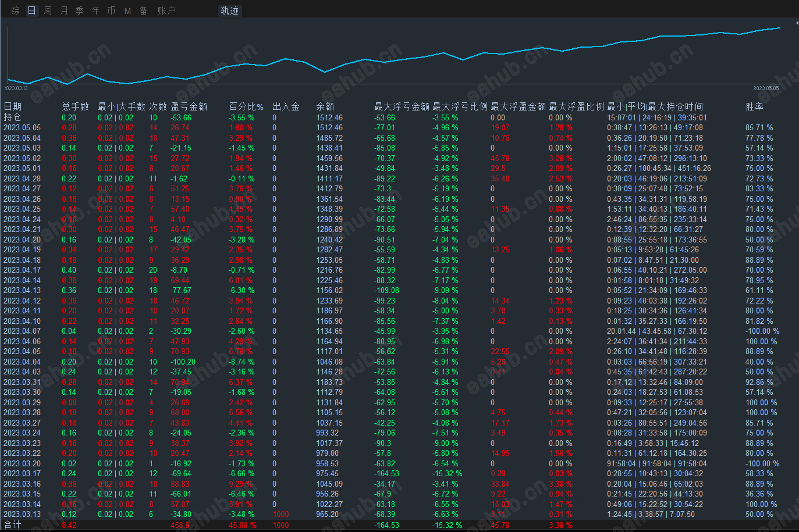Viewport: 799px width, 532px height.
Task: Open the 备 tab
Action: [143, 10]
